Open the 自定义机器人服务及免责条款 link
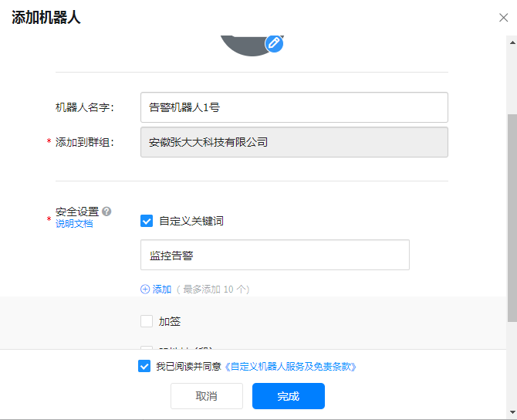Screen dimensions: 517x420 [290, 367]
